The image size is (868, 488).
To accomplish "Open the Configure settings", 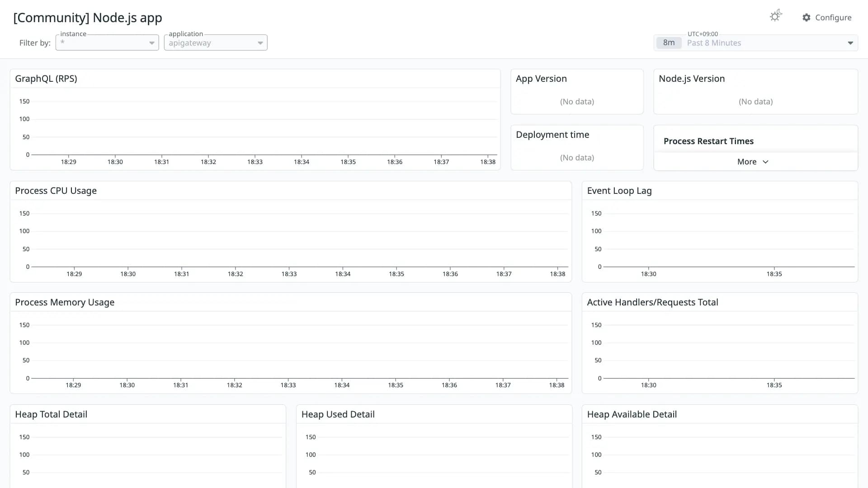I will tap(827, 17).
